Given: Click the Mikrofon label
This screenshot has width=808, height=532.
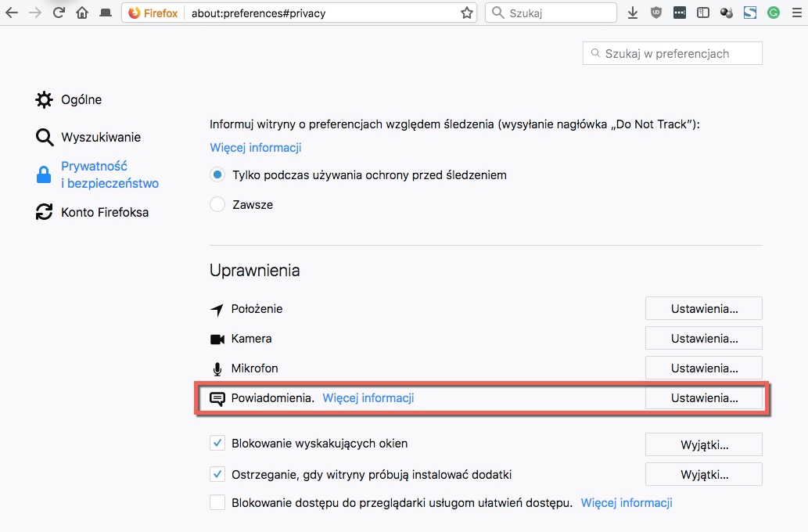Looking at the screenshot, I should pos(254,368).
